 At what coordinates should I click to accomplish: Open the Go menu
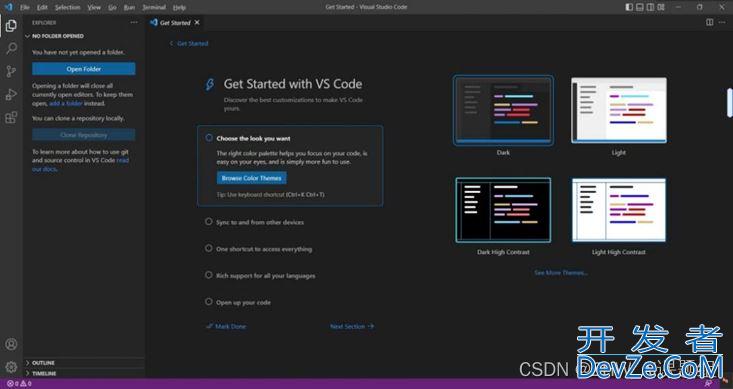(112, 7)
